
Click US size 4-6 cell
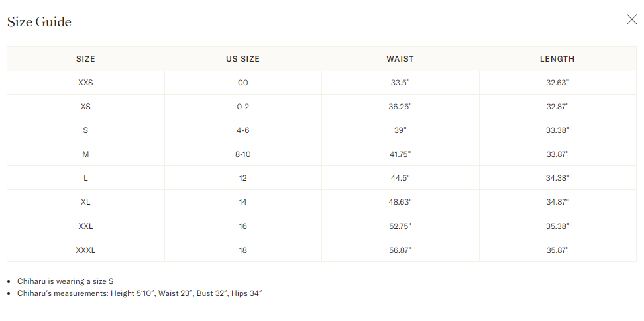pos(242,130)
